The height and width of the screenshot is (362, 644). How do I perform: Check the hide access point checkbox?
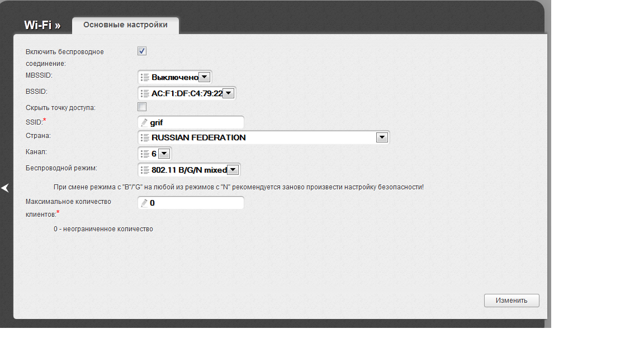(142, 107)
